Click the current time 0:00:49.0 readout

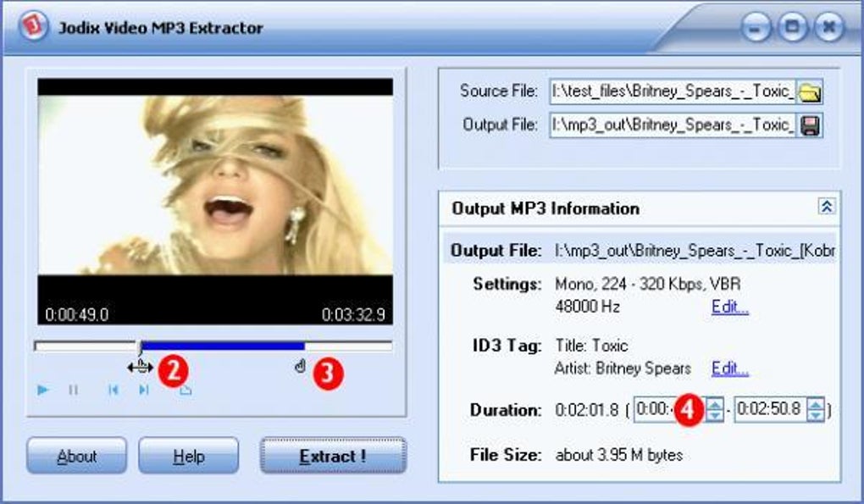(76, 314)
